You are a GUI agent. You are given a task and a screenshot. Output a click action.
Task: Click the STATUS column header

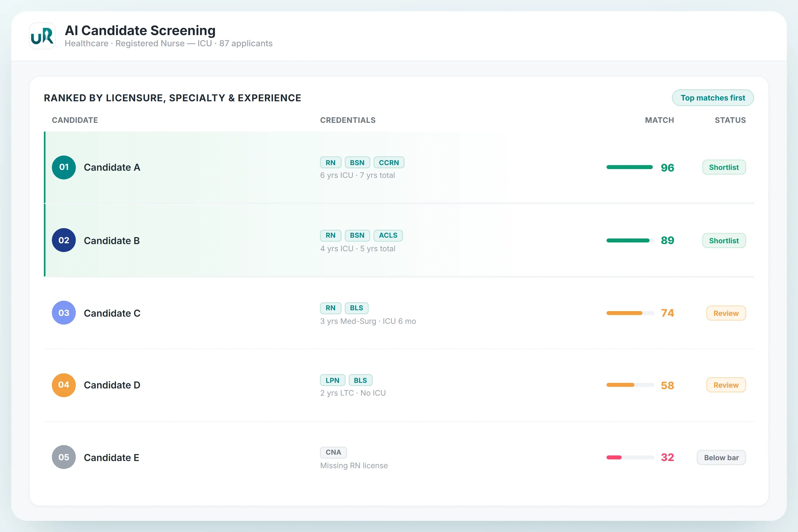(x=730, y=120)
